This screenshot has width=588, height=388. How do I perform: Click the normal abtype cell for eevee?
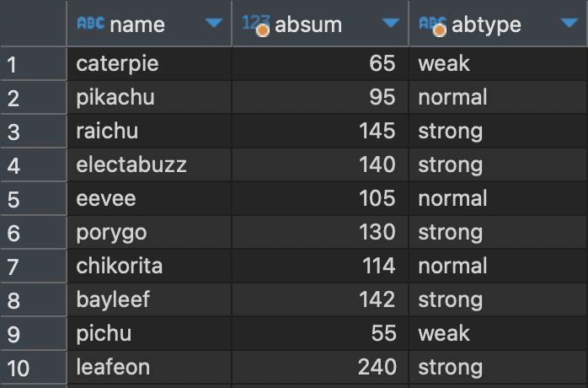[499, 199]
